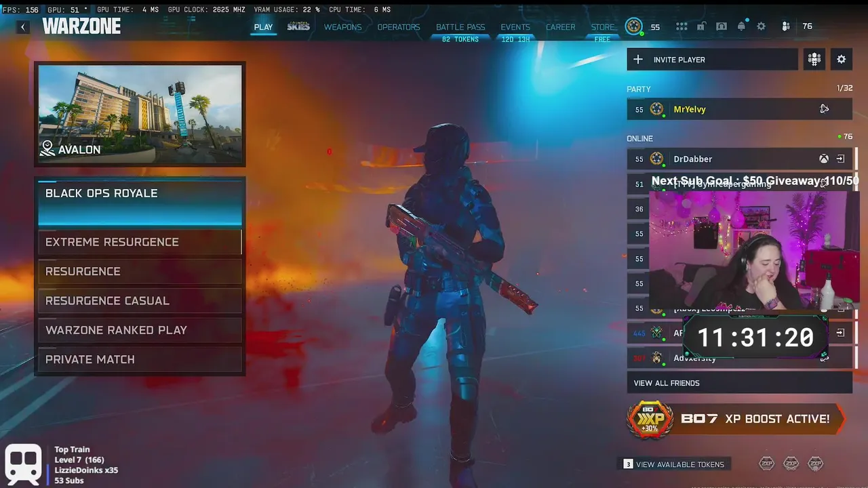This screenshot has width=868, height=488.
Task: Open the STORE tab
Action: (x=602, y=27)
